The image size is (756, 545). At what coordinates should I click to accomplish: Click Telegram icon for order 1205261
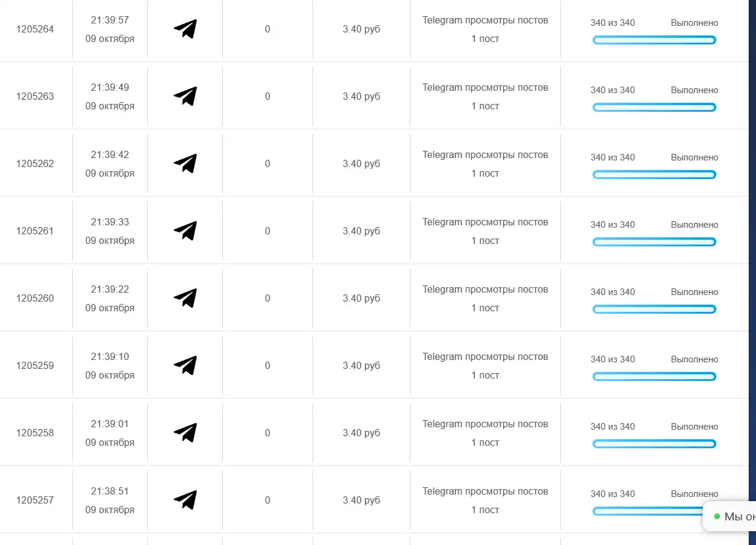(185, 231)
